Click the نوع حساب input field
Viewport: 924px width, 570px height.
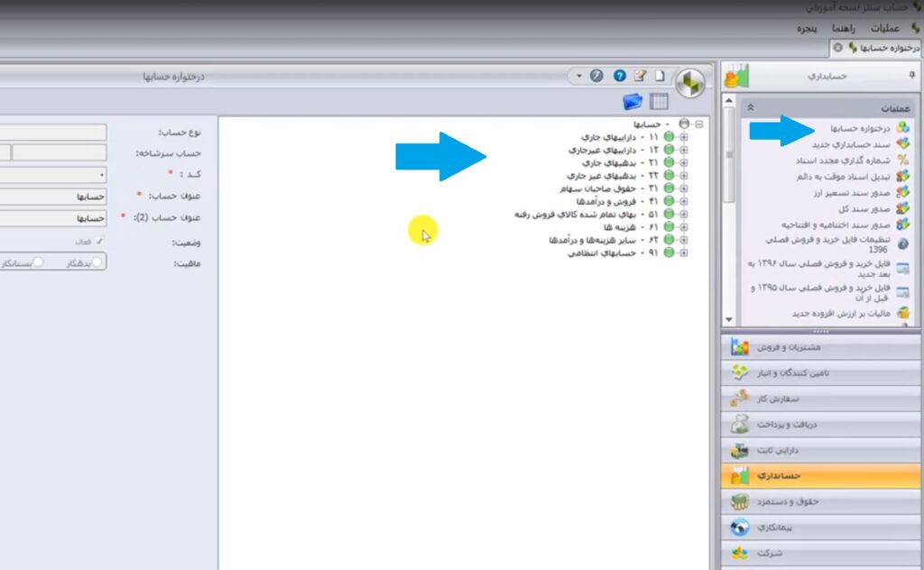click(53, 132)
